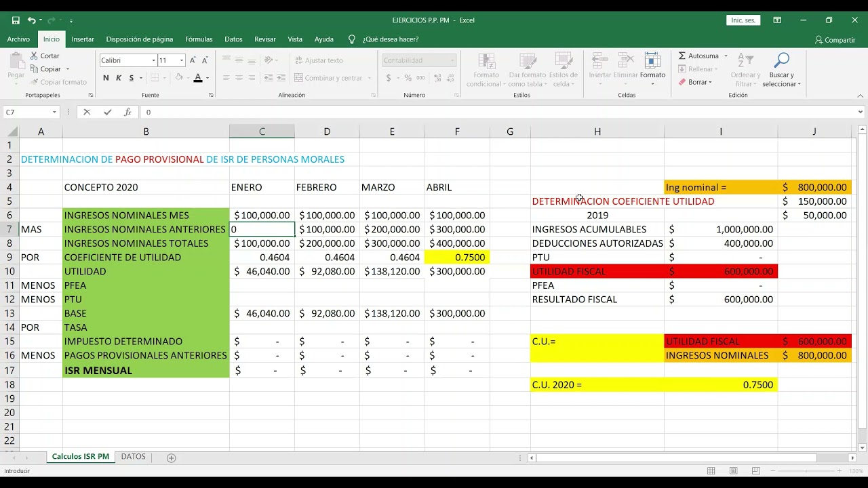The image size is (868, 488).
Task: Open the Archivo tab
Action: tap(18, 39)
